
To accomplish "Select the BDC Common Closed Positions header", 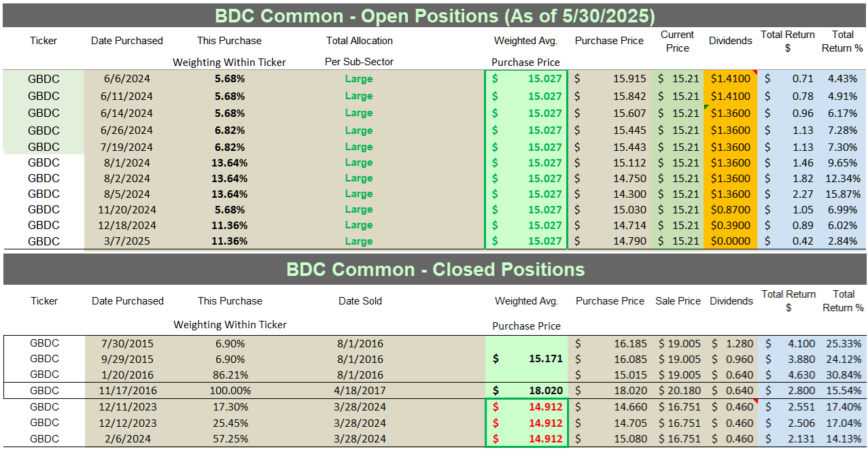I will point(435,269).
